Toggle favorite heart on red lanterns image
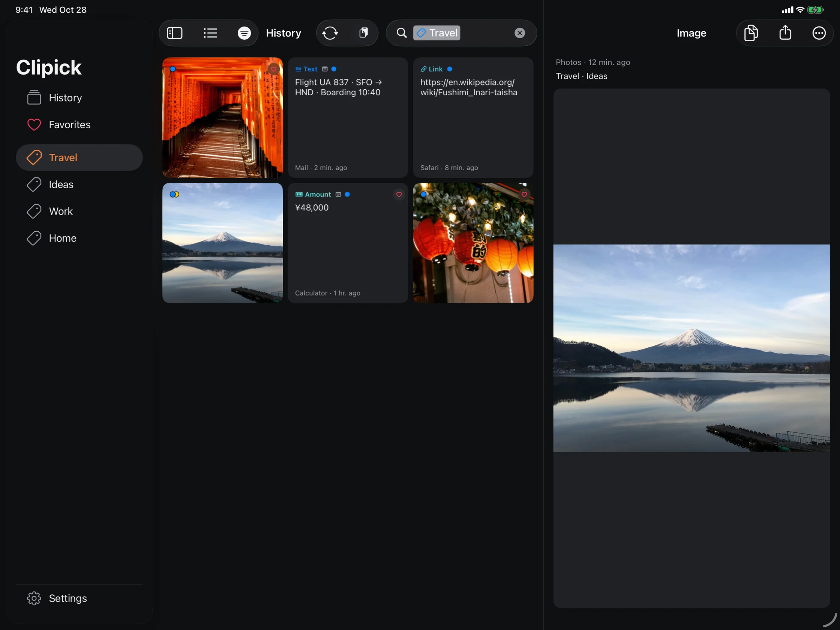 tap(524, 194)
